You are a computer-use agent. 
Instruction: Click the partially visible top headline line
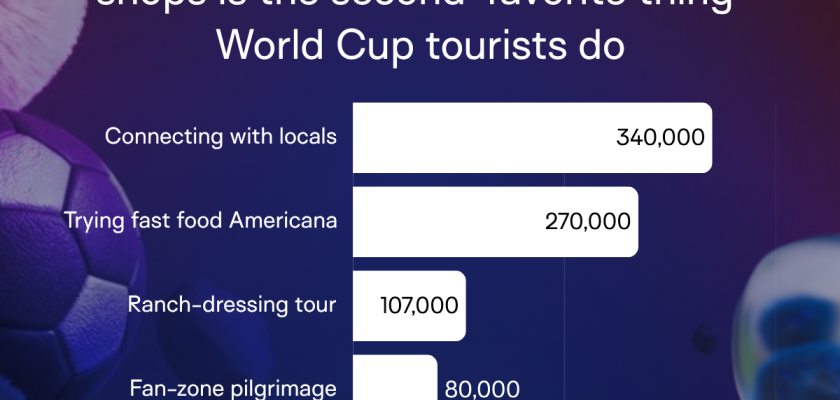coord(414,5)
